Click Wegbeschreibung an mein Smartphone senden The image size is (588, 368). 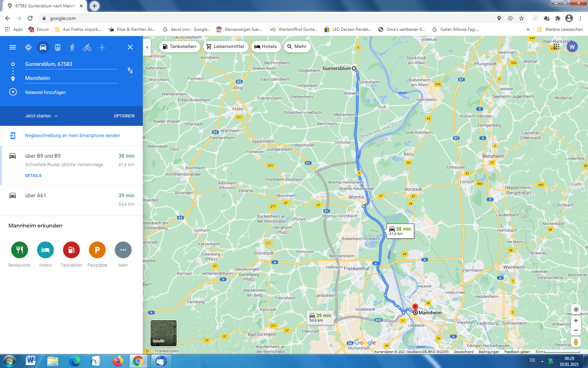72,136
